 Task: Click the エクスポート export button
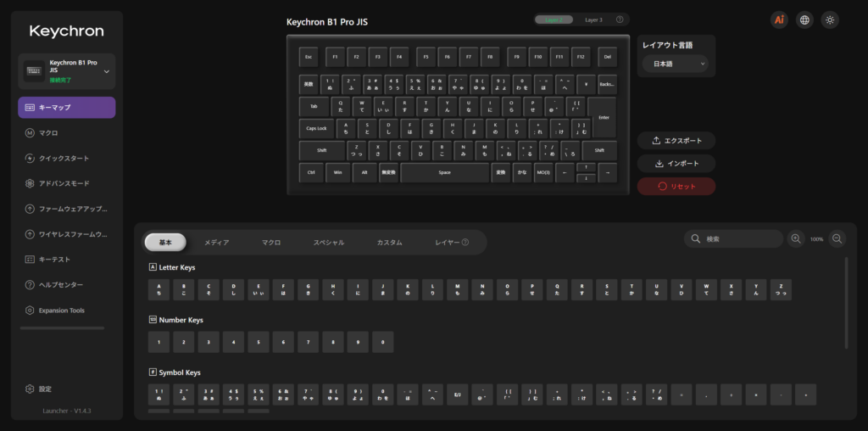[676, 141]
